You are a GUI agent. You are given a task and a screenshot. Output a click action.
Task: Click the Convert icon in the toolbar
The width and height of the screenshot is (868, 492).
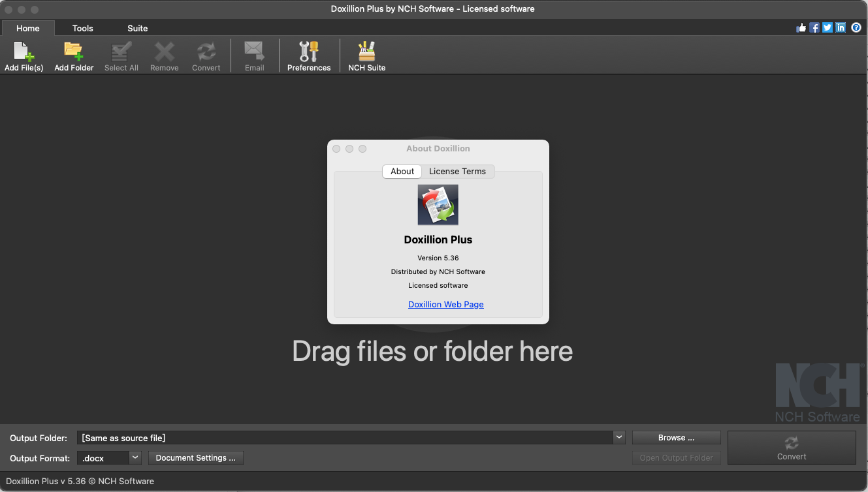(x=206, y=55)
